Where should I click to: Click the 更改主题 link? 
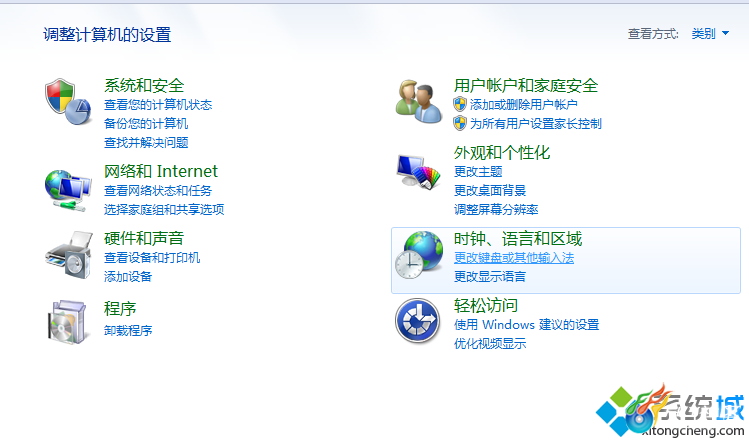click(x=478, y=172)
